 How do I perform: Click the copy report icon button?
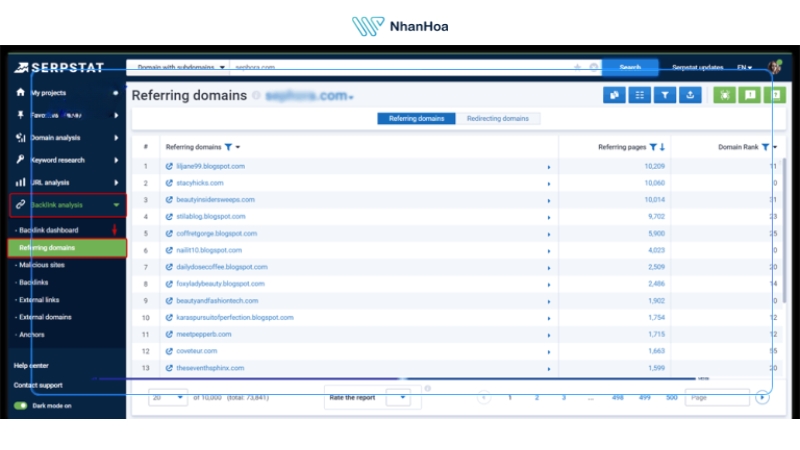pyautogui.click(x=614, y=95)
